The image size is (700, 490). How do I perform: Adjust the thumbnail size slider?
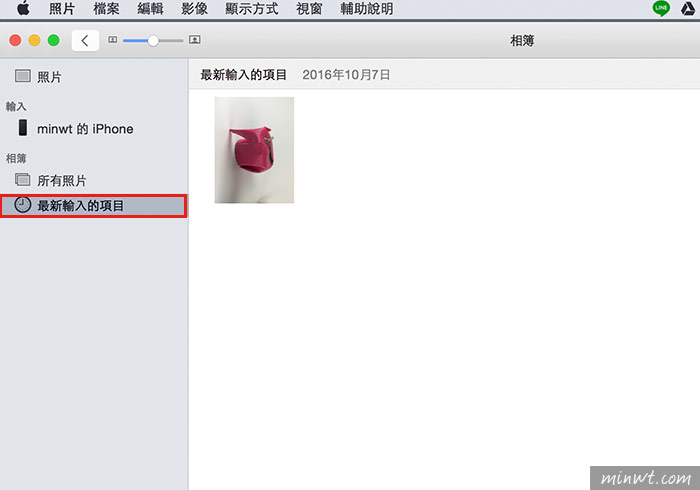(153, 41)
